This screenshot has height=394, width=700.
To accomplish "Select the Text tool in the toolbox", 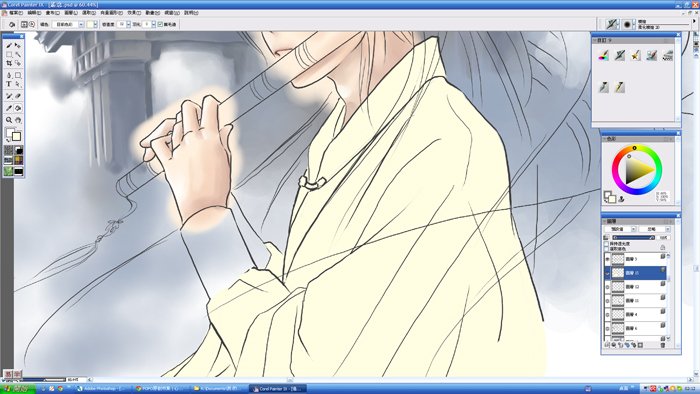I will (x=9, y=84).
